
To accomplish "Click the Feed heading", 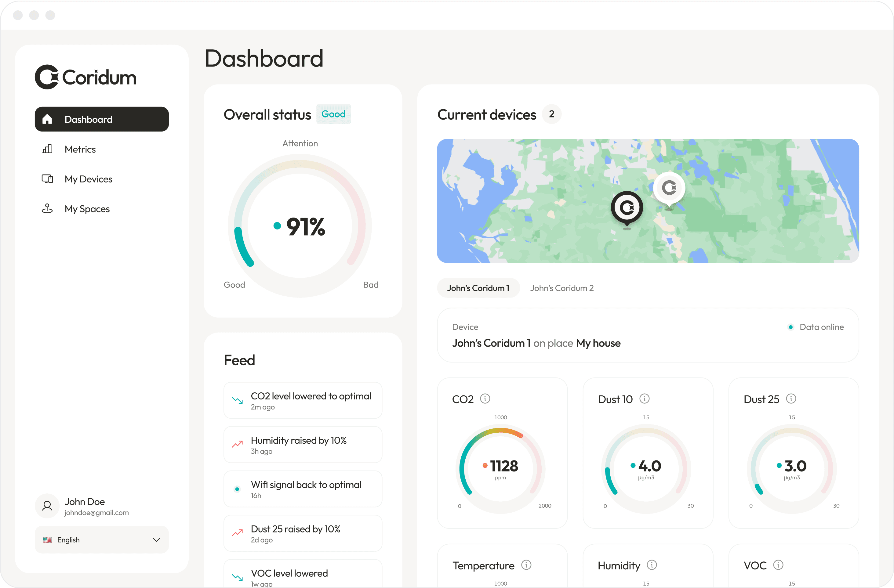I will [239, 360].
